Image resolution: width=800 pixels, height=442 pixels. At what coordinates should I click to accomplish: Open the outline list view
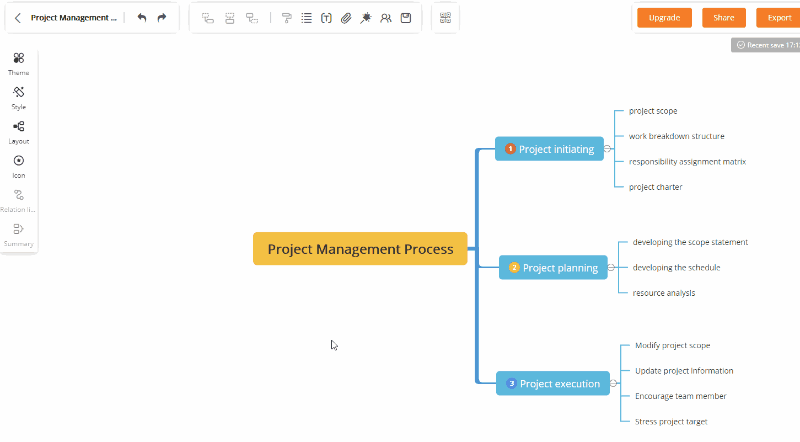[306, 18]
